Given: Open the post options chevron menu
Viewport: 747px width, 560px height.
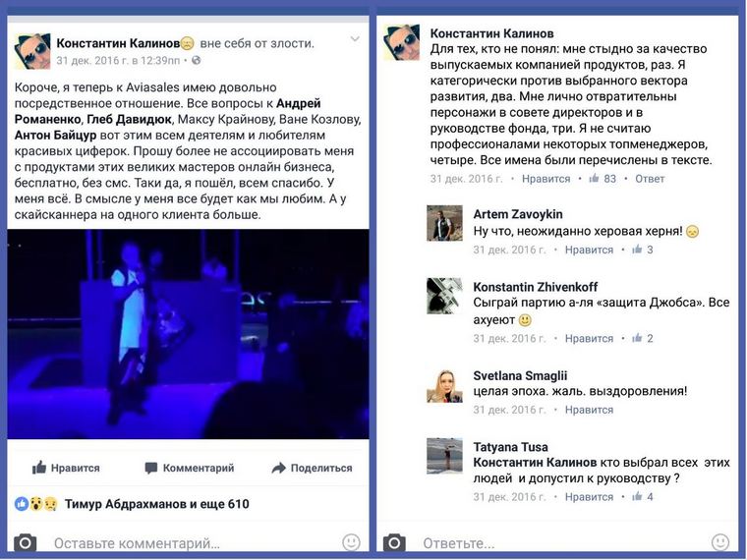Looking at the screenshot, I should [x=355, y=39].
